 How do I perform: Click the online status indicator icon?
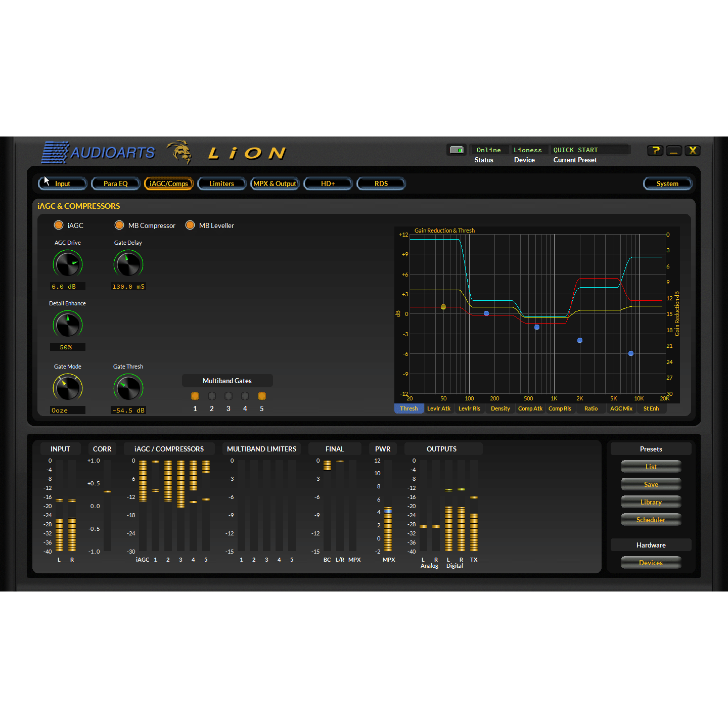click(x=457, y=150)
